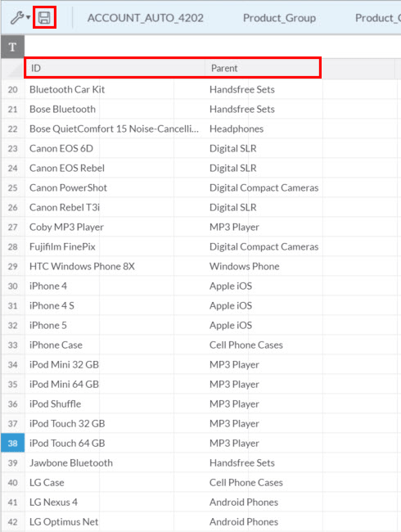Select the iPhone 5 cell
401x532 pixels.
[99, 326]
